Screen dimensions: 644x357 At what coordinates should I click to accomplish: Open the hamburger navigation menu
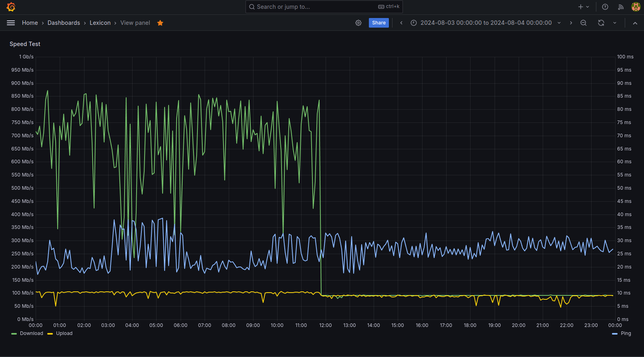point(11,23)
